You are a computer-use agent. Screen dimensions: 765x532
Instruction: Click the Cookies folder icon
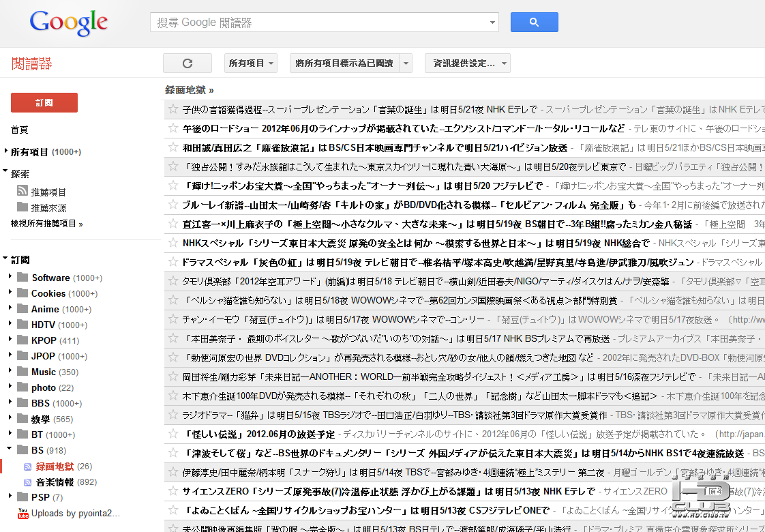point(22,293)
